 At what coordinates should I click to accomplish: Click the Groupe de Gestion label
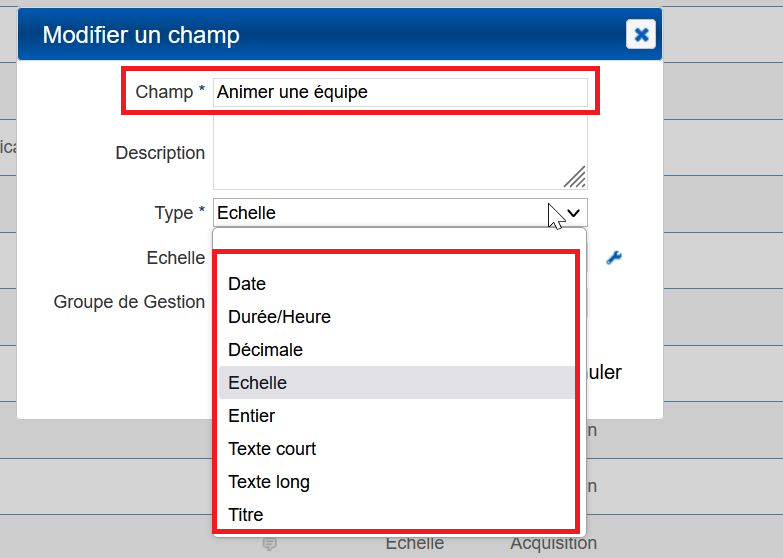pos(129,302)
